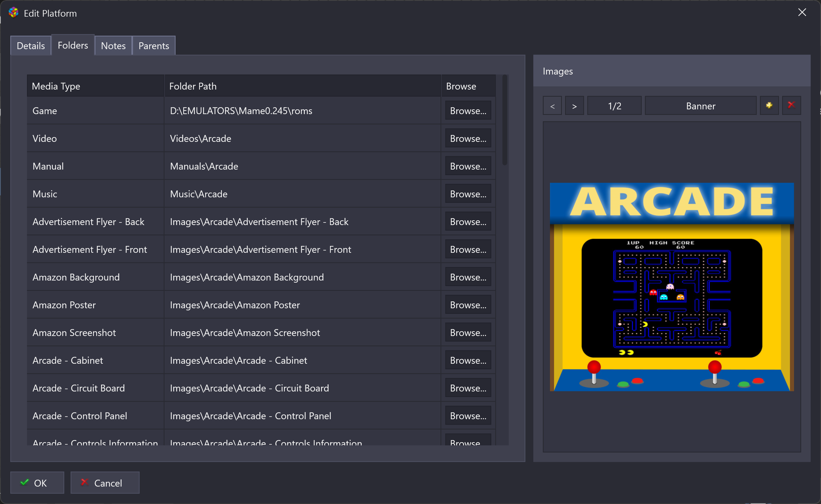Image resolution: width=821 pixels, height=504 pixels.
Task: Click the Images\Arcade\Arcade - Circuit Board path
Action: [302, 388]
